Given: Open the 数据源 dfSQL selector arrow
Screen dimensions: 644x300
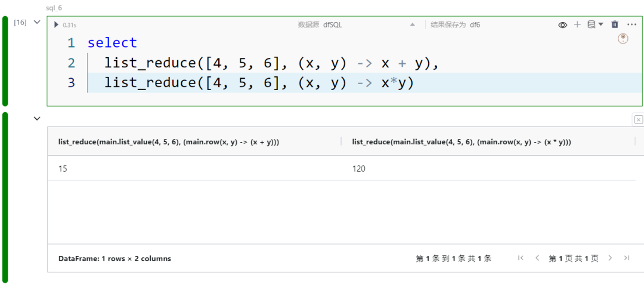Looking at the screenshot, I should 413,24.
